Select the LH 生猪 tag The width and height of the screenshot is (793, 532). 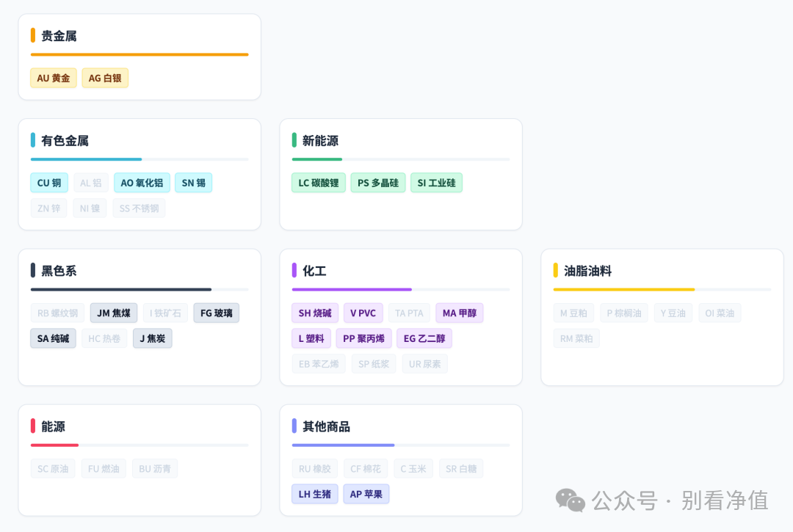point(314,493)
